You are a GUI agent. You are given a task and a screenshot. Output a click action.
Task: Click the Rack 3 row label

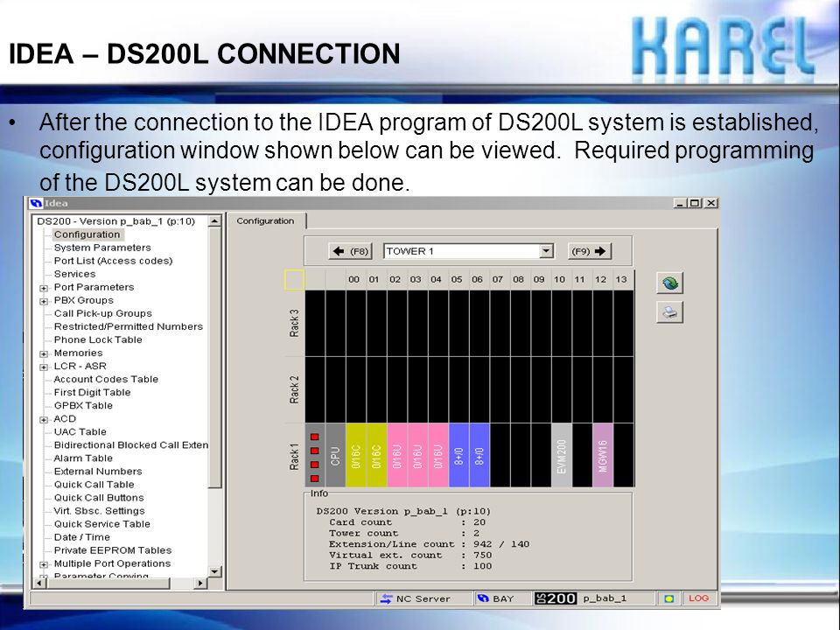click(294, 323)
